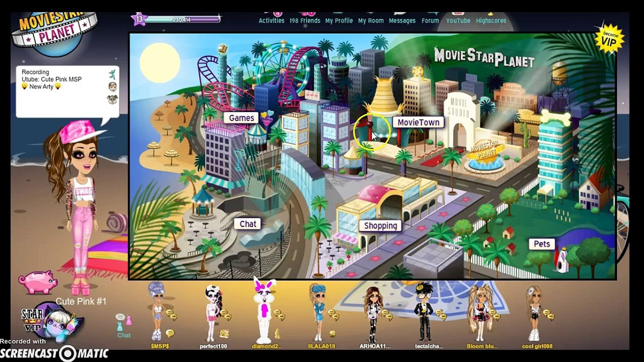Enter the Games area on the map
The image size is (644, 362).
(x=241, y=118)
